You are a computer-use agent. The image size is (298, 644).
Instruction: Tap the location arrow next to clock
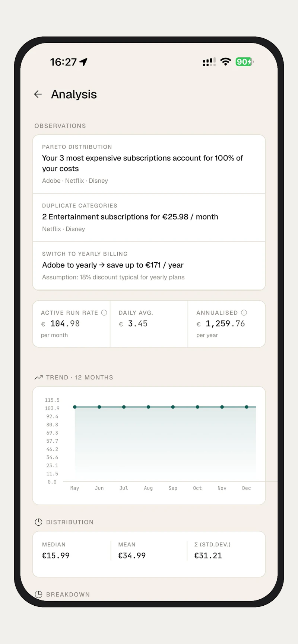tap(83, 62)
